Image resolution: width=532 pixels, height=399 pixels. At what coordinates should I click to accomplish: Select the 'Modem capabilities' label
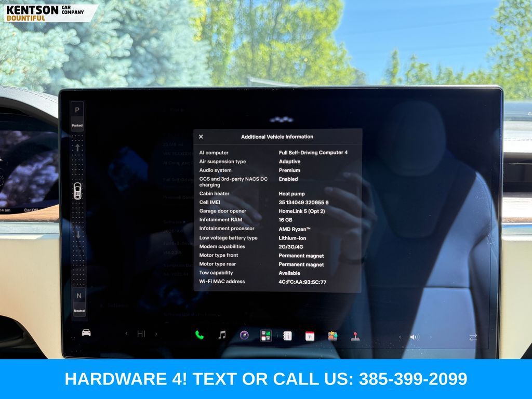(222, 247)
